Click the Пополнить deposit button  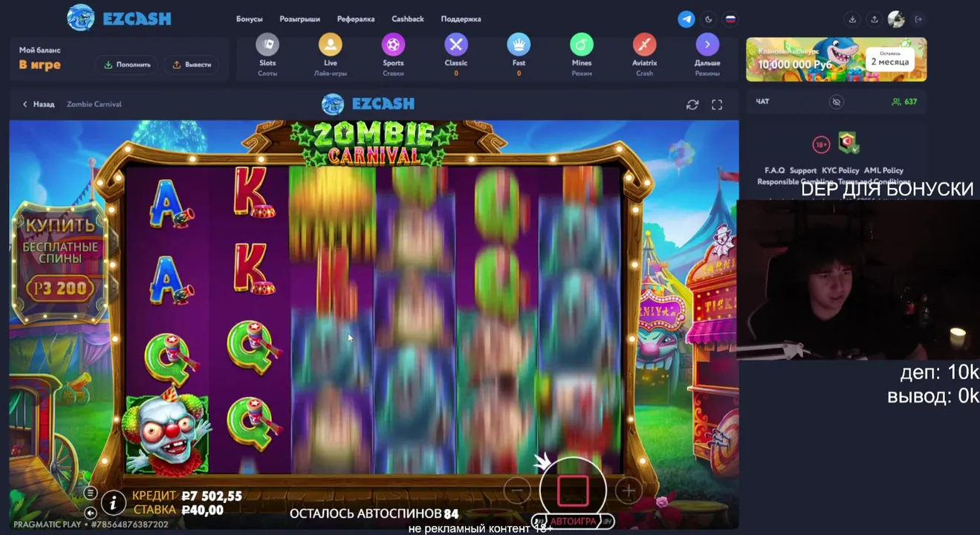coord(127,65)
